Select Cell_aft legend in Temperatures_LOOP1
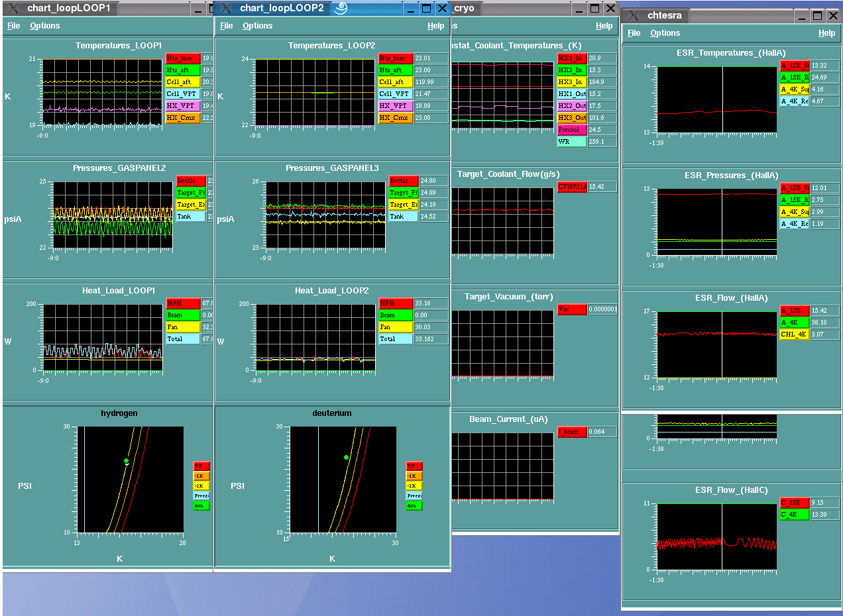 pyautogui.click(x=182, y=82)
